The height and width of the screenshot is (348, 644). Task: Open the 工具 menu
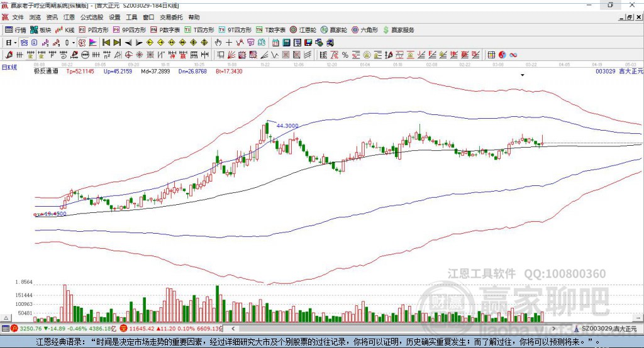131,17
